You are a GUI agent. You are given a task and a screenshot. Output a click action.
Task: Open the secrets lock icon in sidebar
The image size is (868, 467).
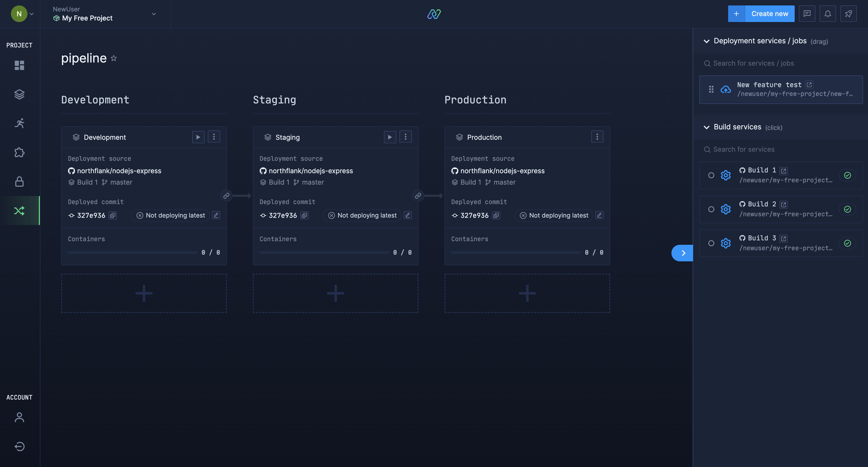[19, 182]
